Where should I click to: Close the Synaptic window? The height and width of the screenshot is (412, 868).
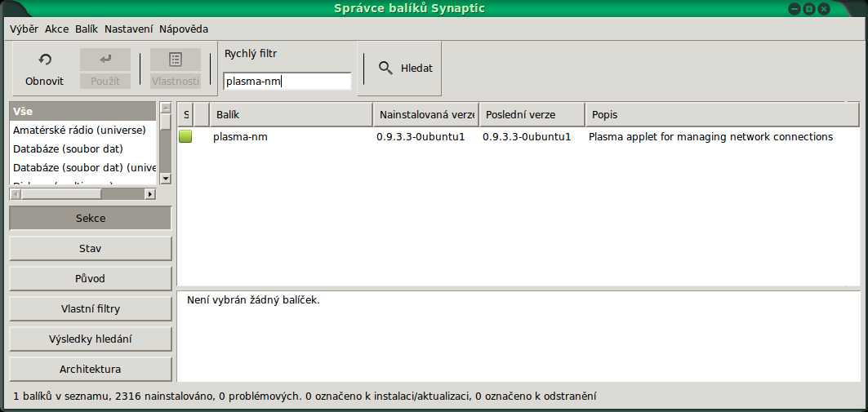click(x=824, y=9)
